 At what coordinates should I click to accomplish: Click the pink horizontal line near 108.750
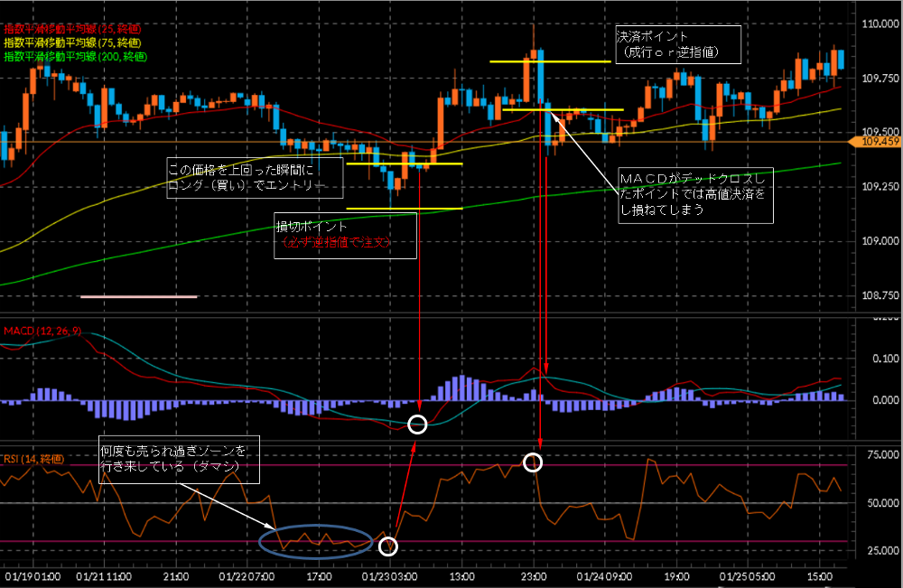(x=138, y=295)
